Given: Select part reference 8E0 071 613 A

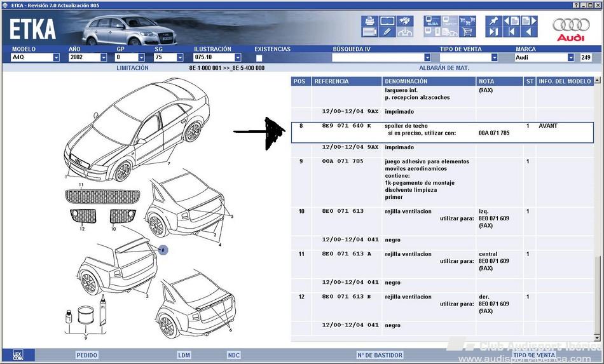Looking at the screenshot, I should [347, 254].
